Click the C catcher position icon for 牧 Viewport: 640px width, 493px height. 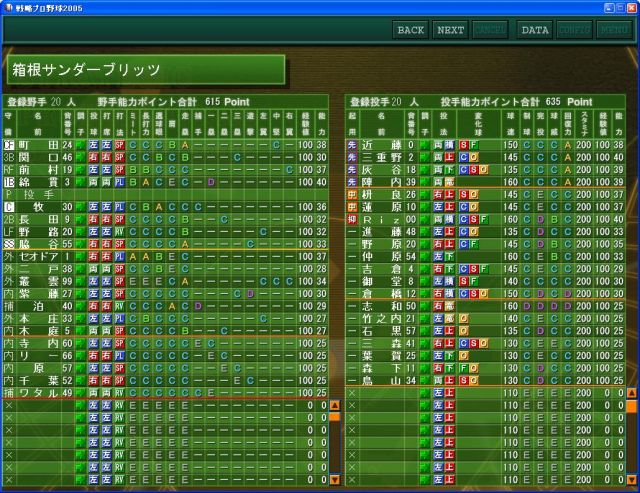click(x=9, y=207)
